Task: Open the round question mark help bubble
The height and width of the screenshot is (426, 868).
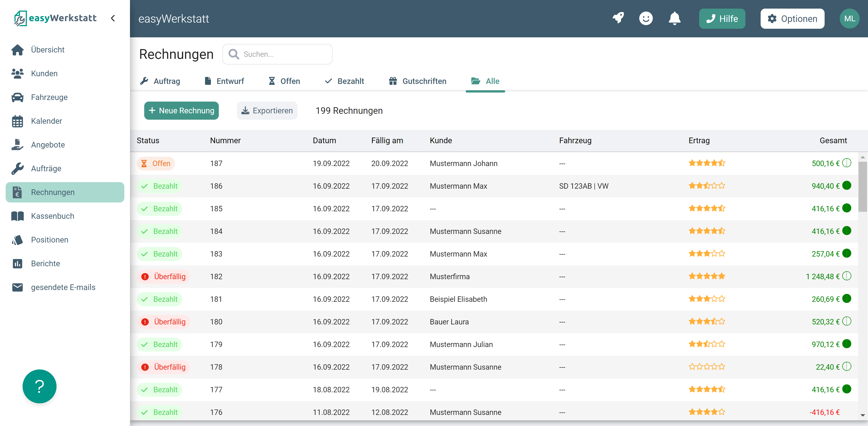Action: pos(39,386)
